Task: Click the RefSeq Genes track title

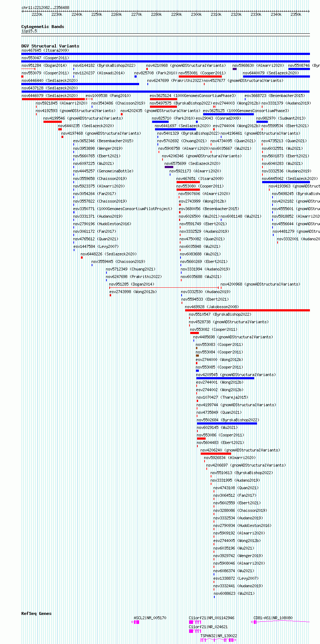Action: [36, 613]
